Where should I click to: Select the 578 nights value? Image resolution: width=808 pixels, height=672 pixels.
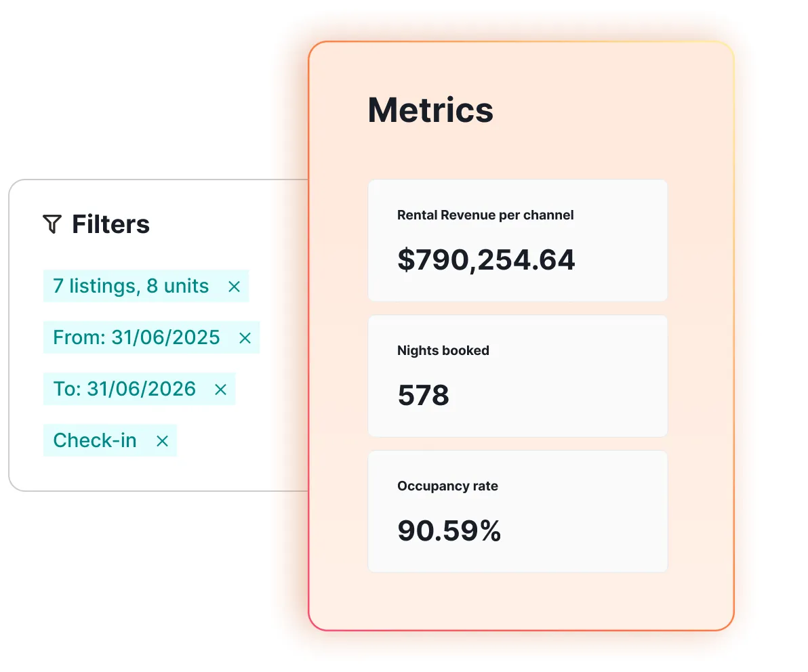423,395
